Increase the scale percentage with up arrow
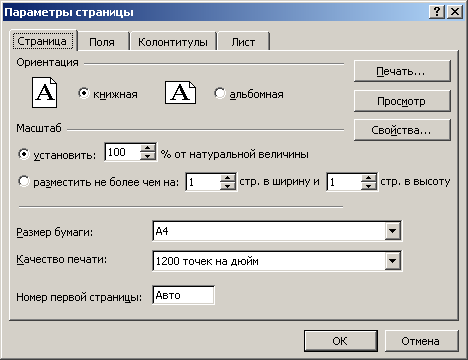468x360 pixels. [147, 148]
